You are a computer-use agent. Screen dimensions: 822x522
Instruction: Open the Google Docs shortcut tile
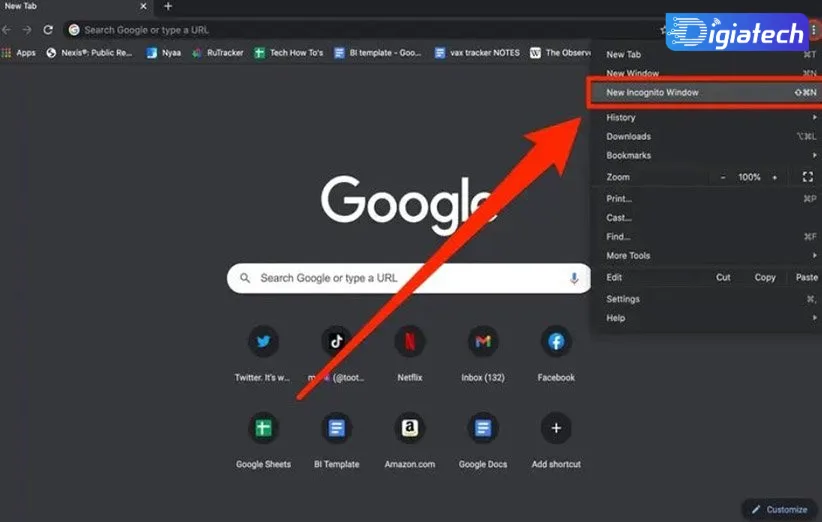tap(483, 428)
